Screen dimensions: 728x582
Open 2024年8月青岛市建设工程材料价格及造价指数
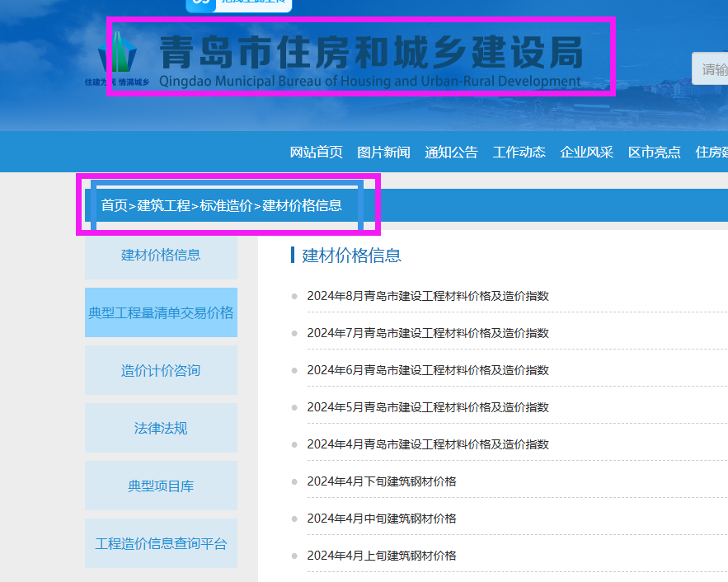[x=428, y=296]
